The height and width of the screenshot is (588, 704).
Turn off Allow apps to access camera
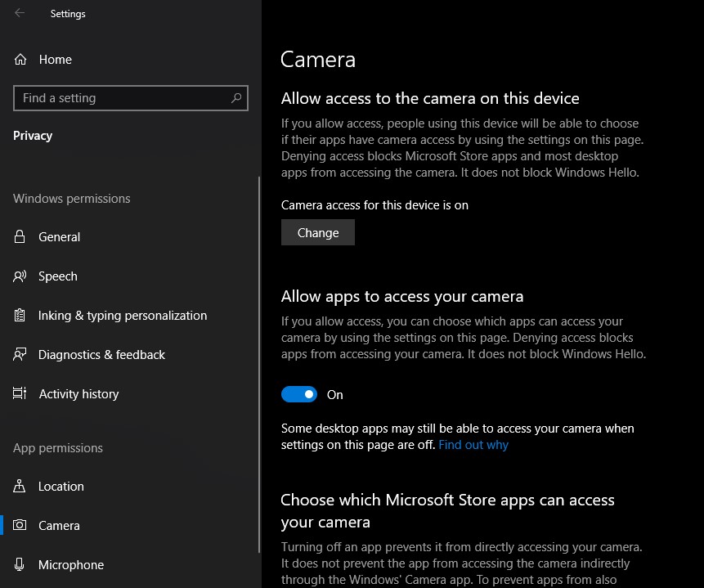(x=299, y=394)
